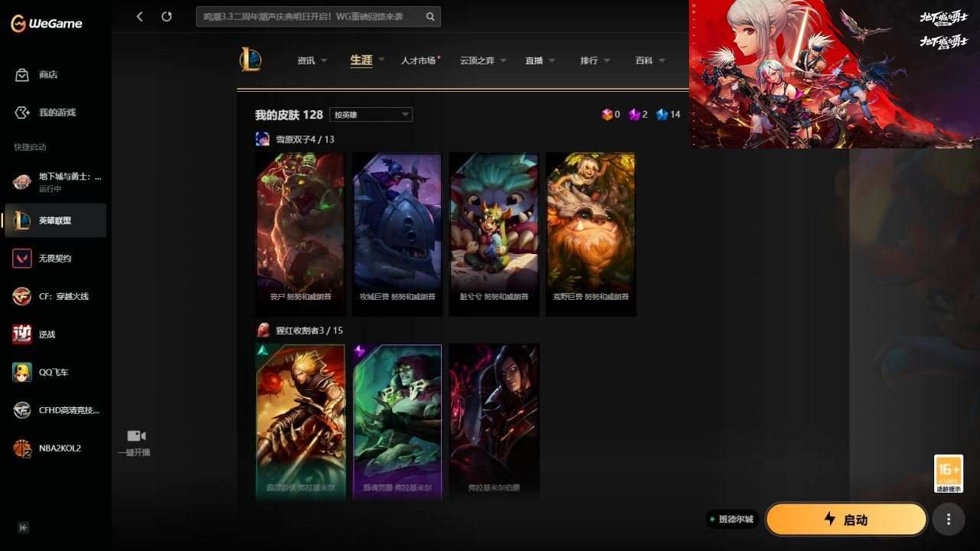
Task: Click the 雪原双子4 / 13 label
Action: tap(305, 139)
